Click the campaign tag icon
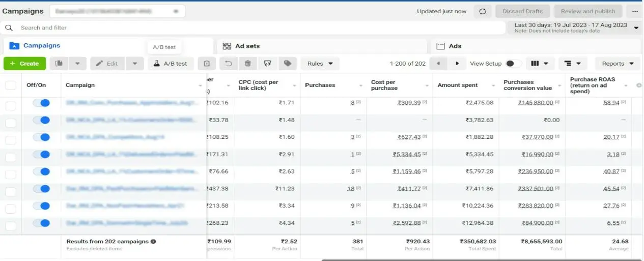The height and width of the screenshot is (261, 644). [x=287, y=64]
